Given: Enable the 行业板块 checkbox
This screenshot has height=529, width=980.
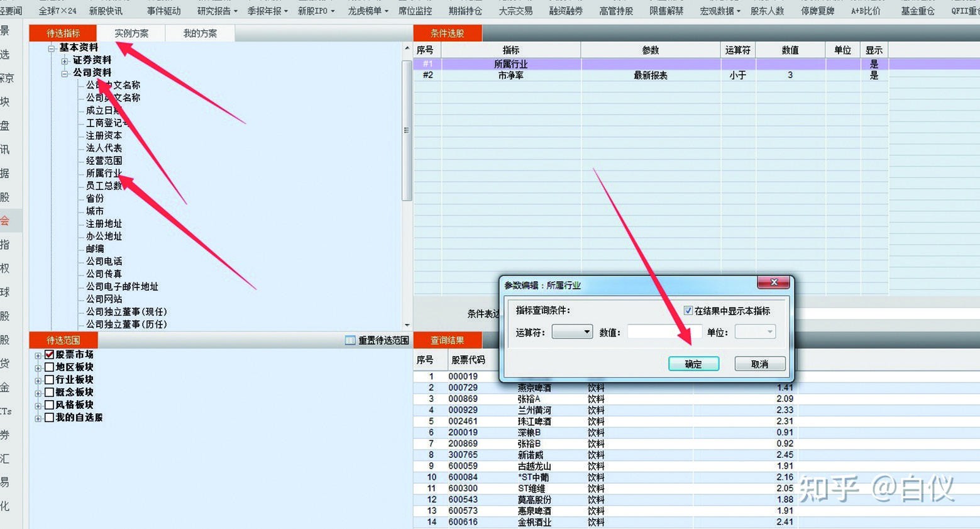Looking at the screenshot, I should pos(49,379).
